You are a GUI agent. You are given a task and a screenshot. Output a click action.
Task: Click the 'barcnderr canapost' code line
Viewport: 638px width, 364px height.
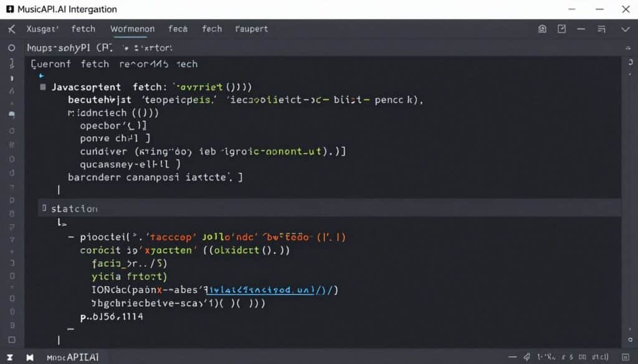coord(155,177)
